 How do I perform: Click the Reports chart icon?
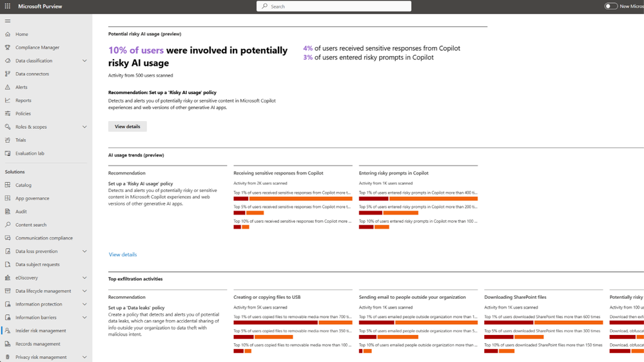click(8, 100)
